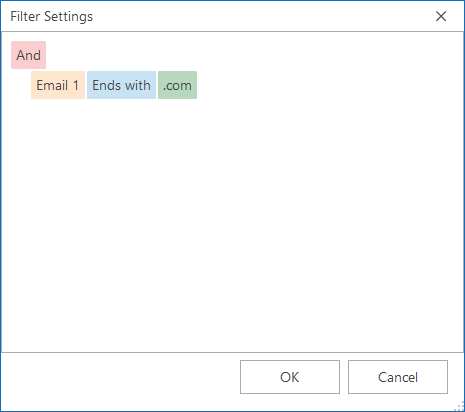The width and height of the screenshot is (465, 412).
Task: Select the green .com value box
Action: pos(177,85)
